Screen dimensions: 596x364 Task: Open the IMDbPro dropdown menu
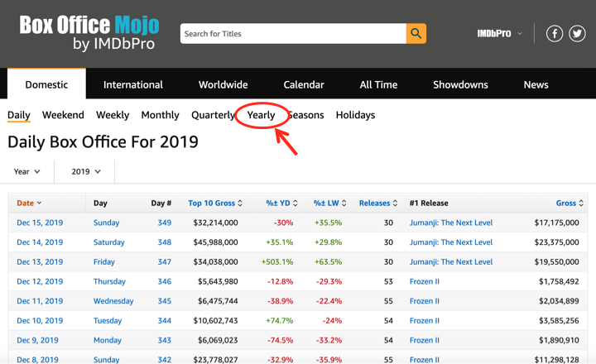point(499,33)
